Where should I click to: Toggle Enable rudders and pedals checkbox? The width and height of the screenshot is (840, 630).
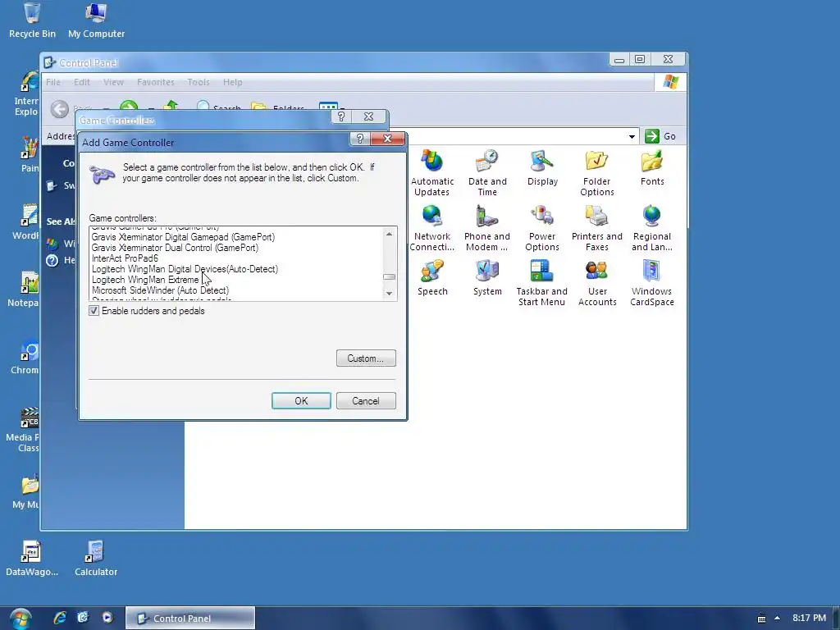(94, 311)
